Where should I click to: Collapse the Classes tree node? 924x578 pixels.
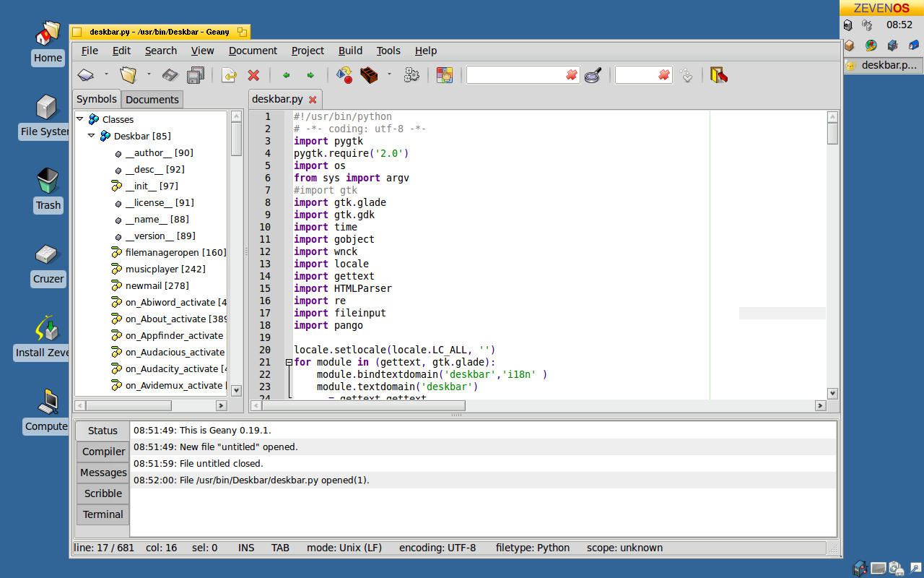[80, 119]
